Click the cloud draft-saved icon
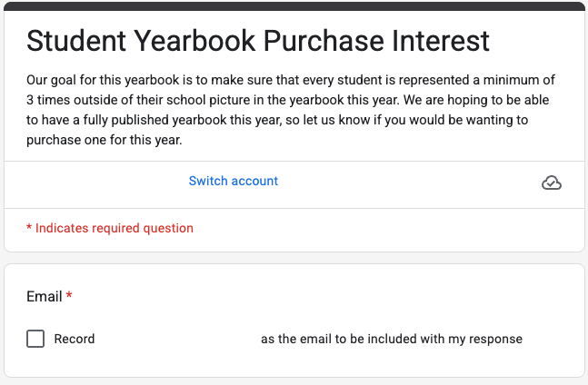 [x=552, y=183]
